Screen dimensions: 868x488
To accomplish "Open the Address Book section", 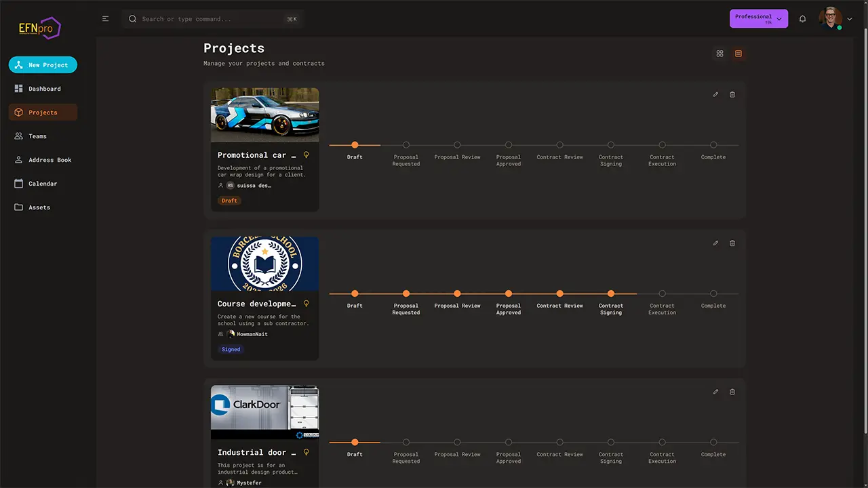I will tap(50, 160).
